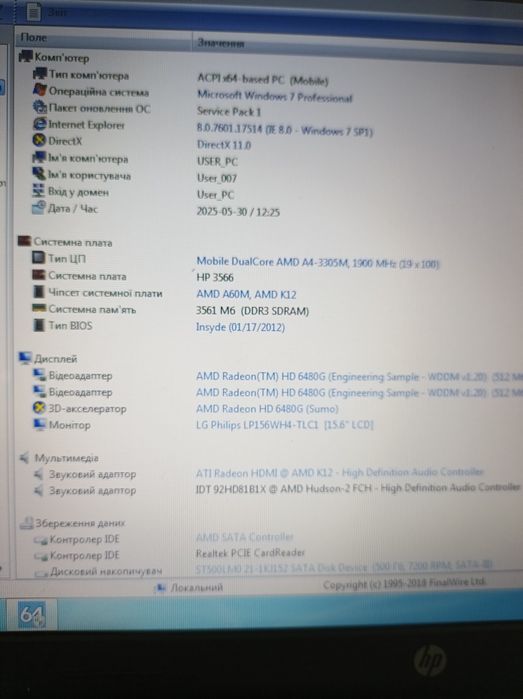Click the 3D-акселератор icon
Screen dimensions: 523x699
(39, 408)
